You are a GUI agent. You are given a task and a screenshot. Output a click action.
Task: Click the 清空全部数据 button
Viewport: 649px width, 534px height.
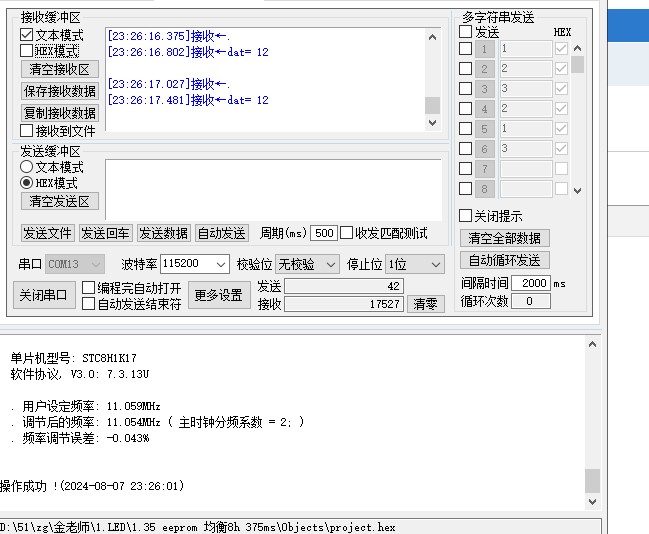505,238
